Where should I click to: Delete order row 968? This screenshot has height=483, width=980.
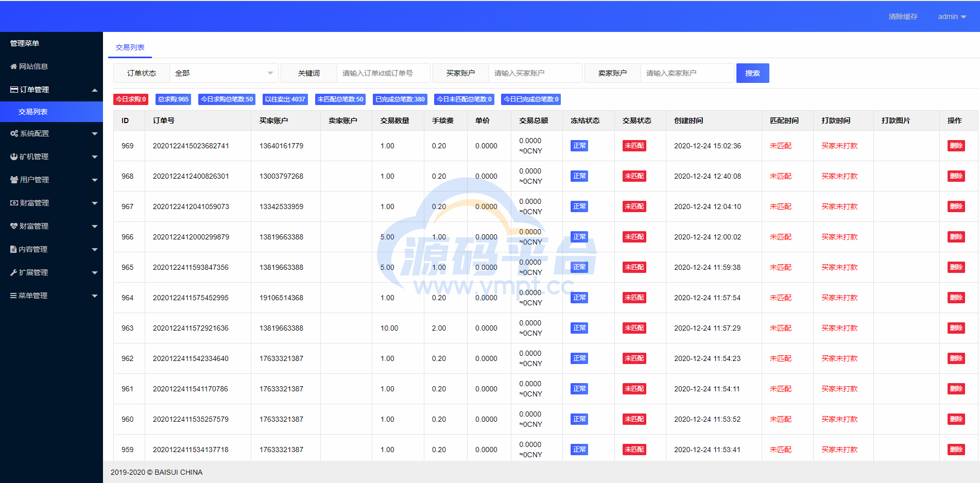click(956, 176)
